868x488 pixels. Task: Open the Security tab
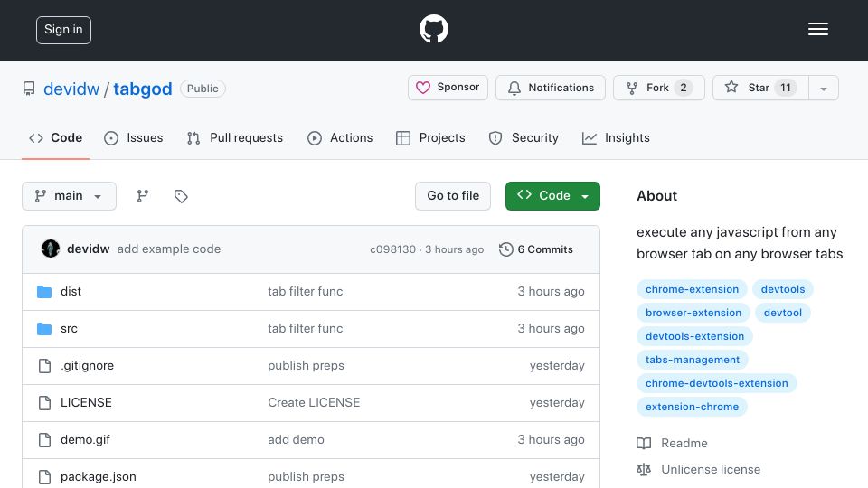click(x=524, y=137)
